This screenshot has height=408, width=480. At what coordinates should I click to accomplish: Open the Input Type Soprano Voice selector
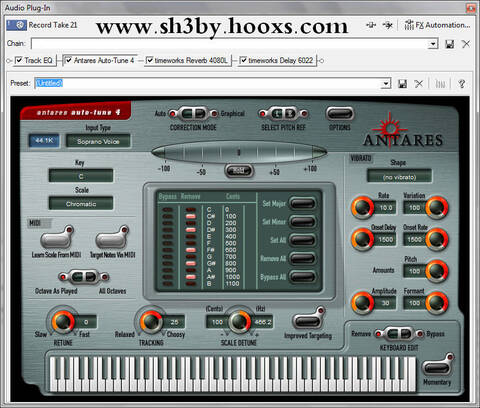[98, 141]
